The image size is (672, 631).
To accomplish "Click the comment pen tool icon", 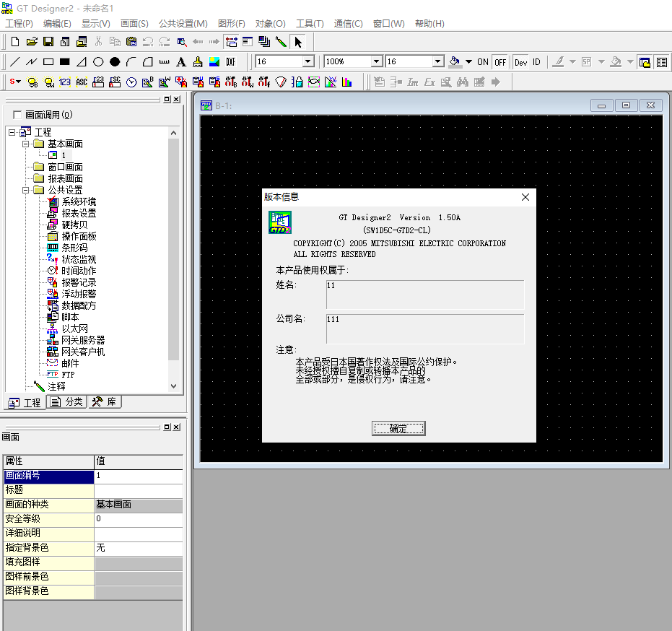I will 282,42.
